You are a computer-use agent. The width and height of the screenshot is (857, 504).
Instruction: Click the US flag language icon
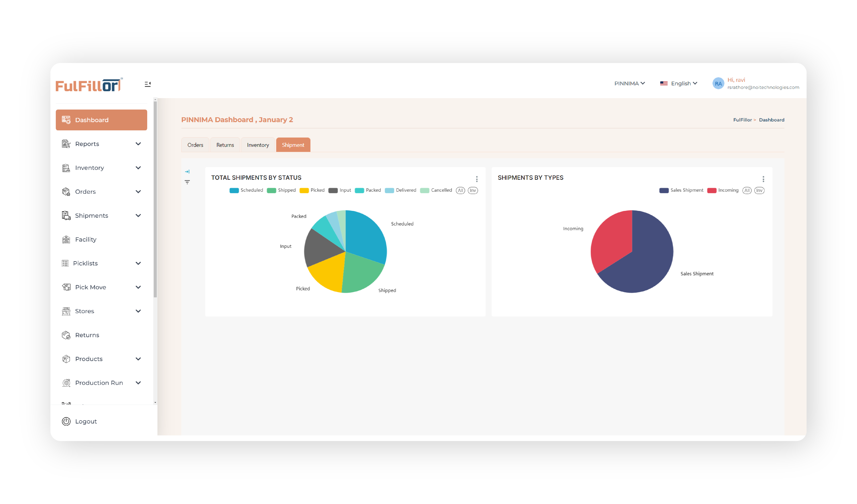click(663, 83)
